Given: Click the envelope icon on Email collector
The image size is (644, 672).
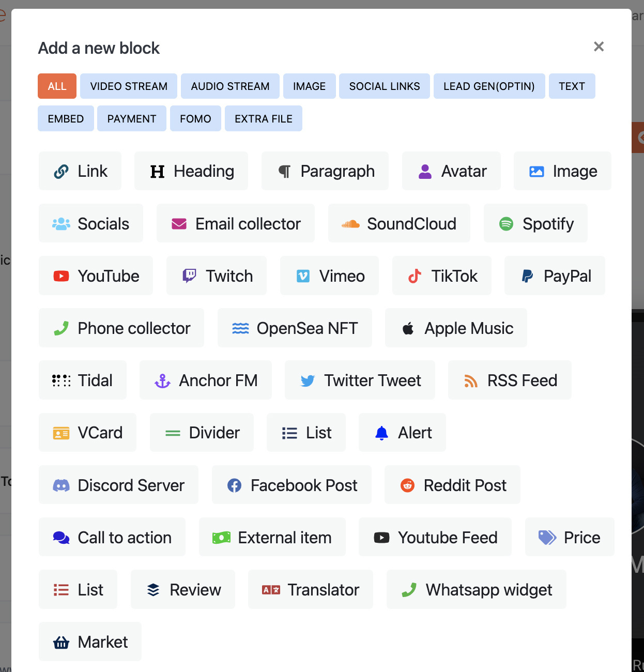Looking at the screenshot, I should tap(179, 224).
